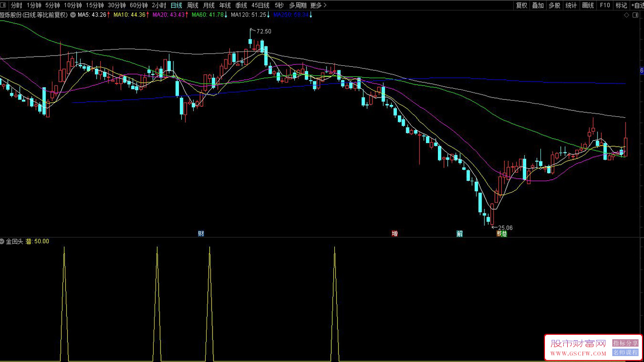Image resolution: width=644 pixels, height=362 pixels.
Task: Switch to 年线 yearly chart
Action: click(x=225, y=5)
